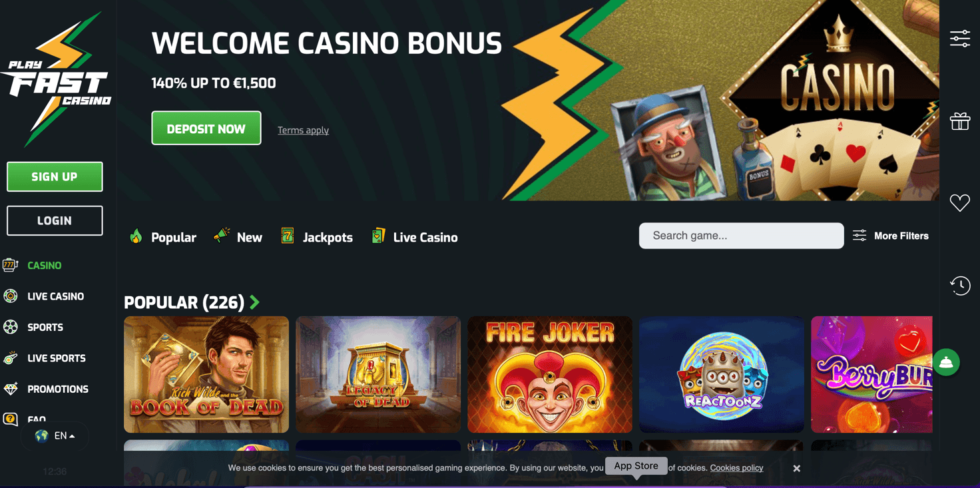Viewport: 980px width, 488px height.
Task: Click the Sign Up button
Action: (55, 176)
